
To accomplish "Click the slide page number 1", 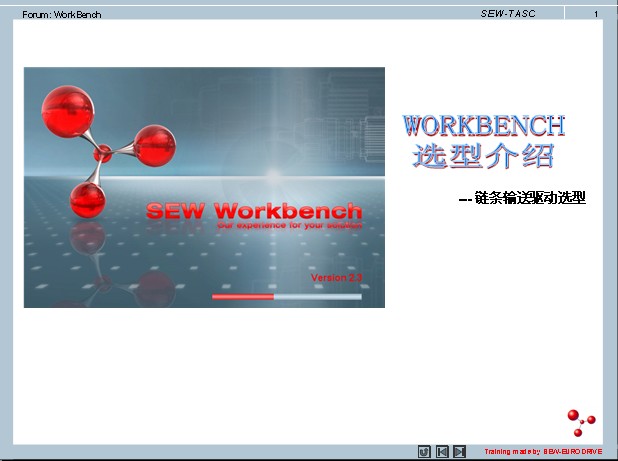I will click(596, 14).
